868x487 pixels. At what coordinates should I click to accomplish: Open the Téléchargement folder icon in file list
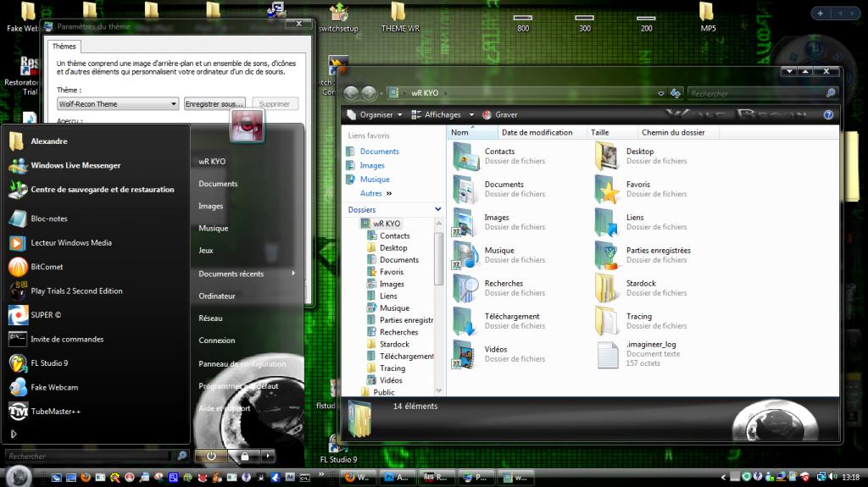[464, 322]
